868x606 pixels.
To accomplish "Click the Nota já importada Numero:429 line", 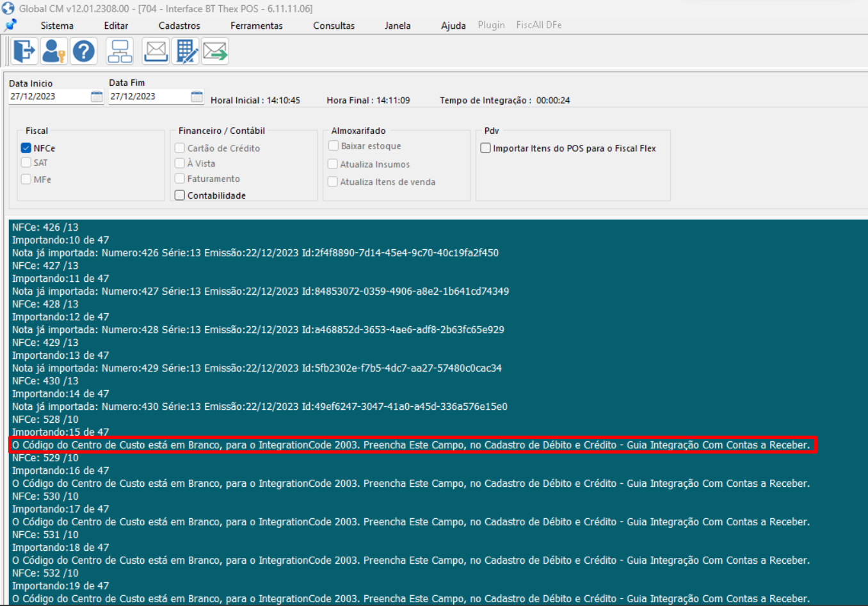I will (x=257, y=368).
